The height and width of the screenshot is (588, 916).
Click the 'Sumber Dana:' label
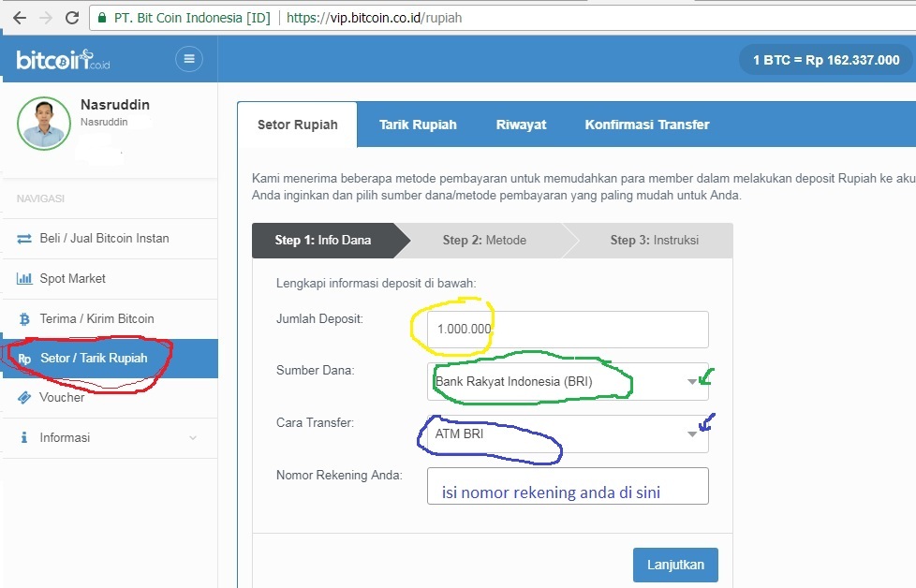316,370
